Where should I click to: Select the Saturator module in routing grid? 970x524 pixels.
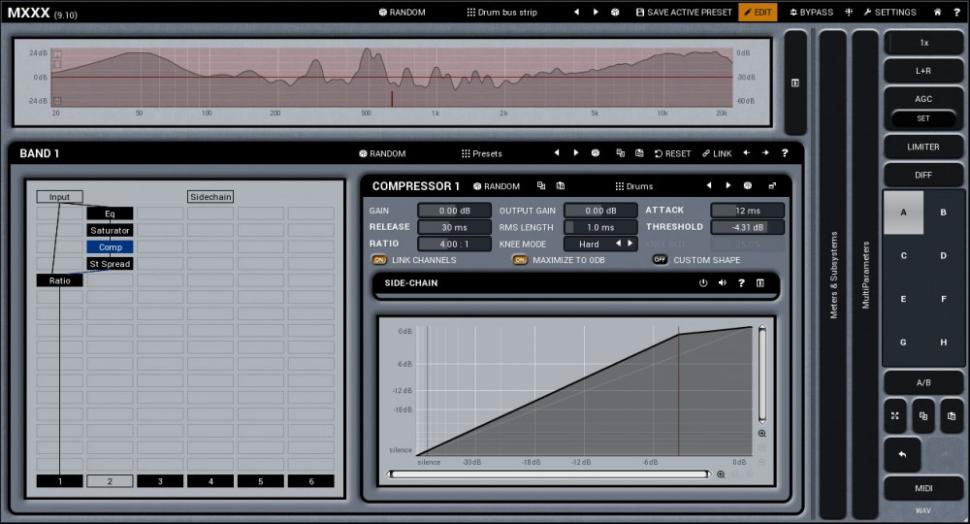tap(110, 230)
